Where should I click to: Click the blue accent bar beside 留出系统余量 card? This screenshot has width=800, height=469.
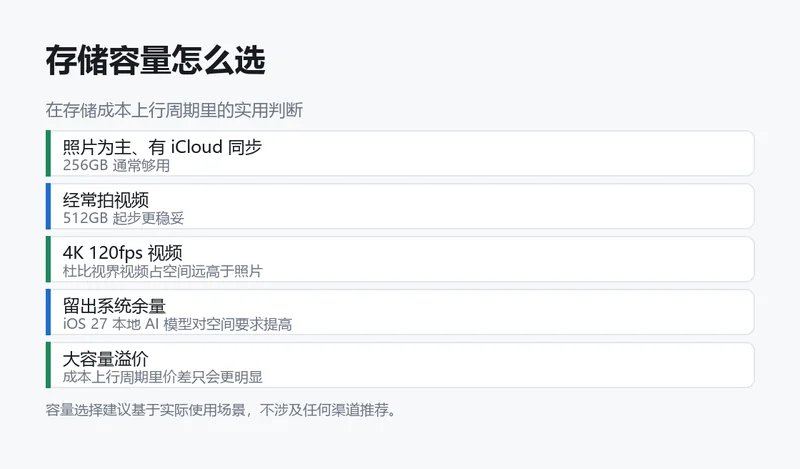48,312
